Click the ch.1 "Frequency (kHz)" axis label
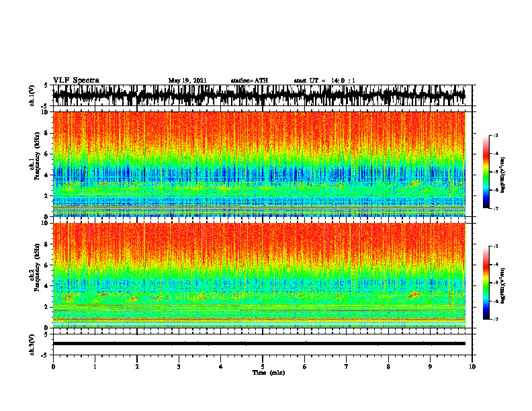The image size is (532, 411). [37, 156]
